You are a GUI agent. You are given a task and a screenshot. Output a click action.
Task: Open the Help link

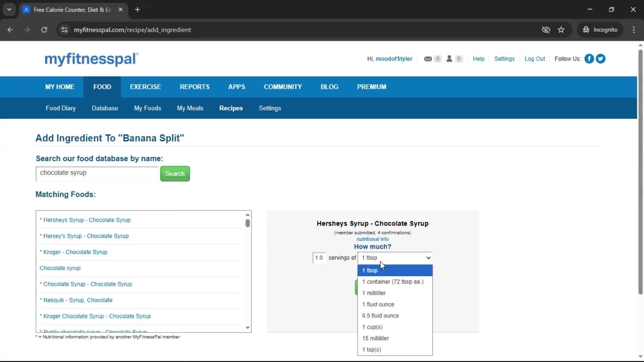[x=479, y=59]
